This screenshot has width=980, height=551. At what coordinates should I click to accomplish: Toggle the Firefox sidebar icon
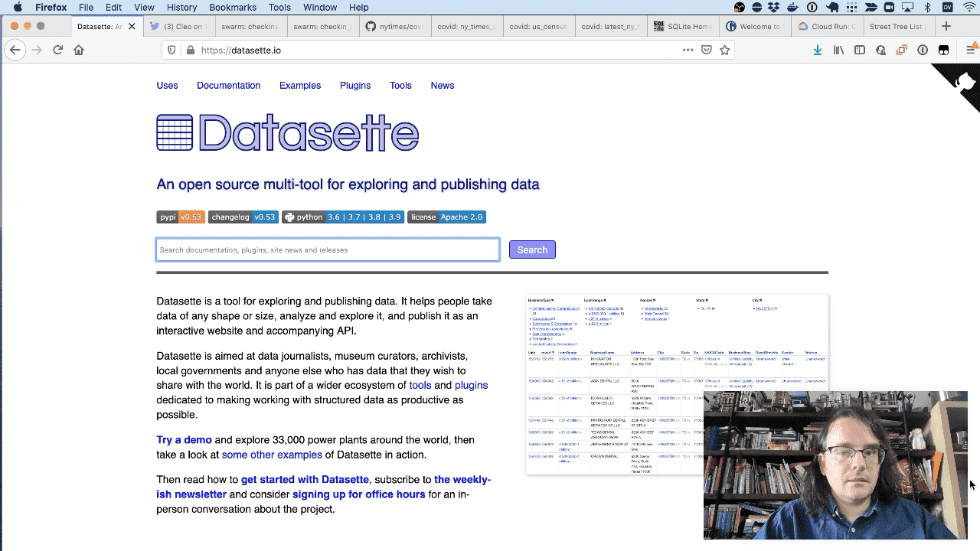click(859, 49)
